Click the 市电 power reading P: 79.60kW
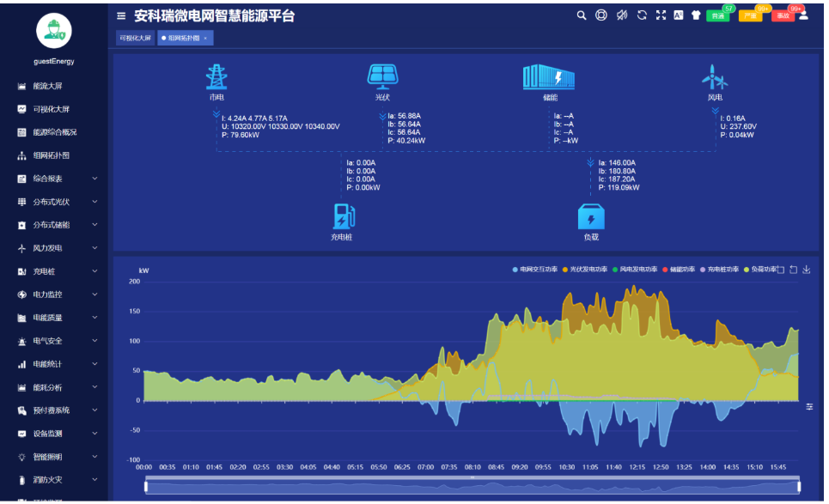The height and width of the screenshot is (504, 829). tap(241, 136)
